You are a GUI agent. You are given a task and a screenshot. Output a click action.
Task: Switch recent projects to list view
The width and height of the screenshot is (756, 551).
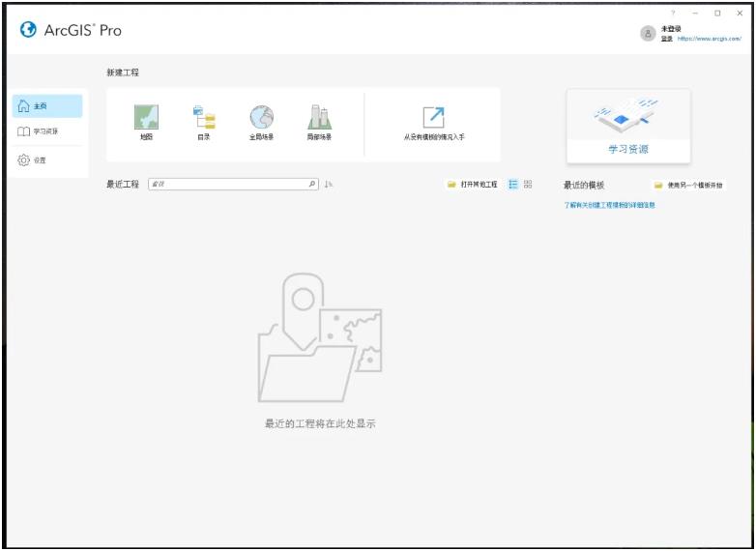[513, 184]
